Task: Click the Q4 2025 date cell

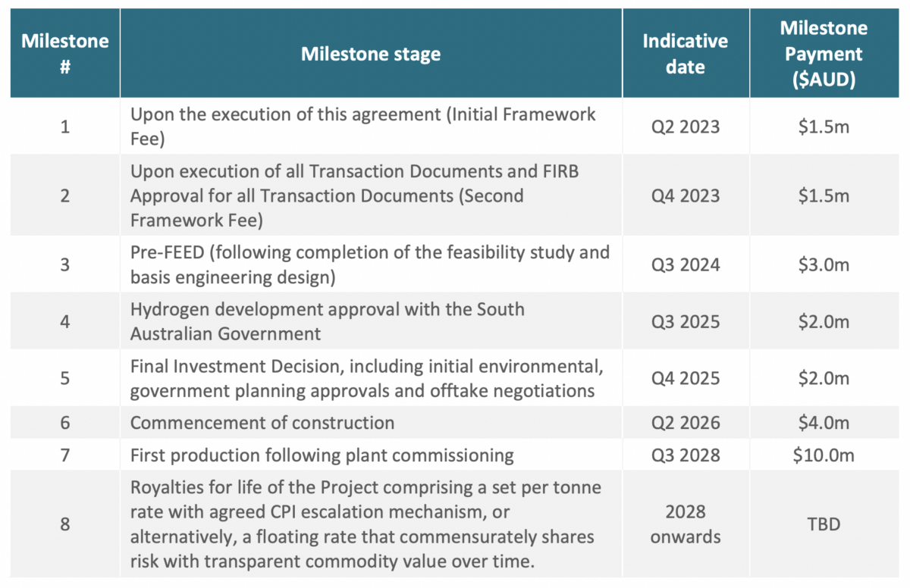Action: 686,378
